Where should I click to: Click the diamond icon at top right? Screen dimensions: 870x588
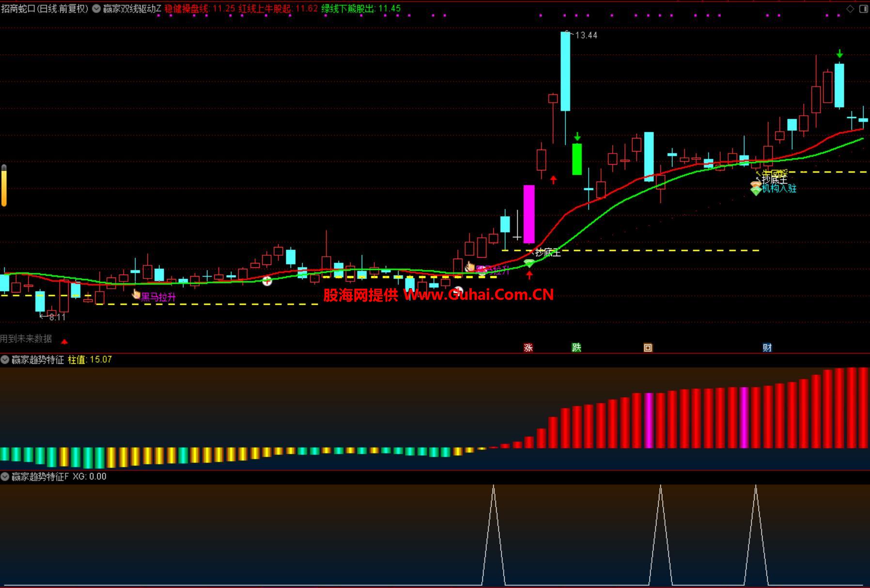point(850,9)
